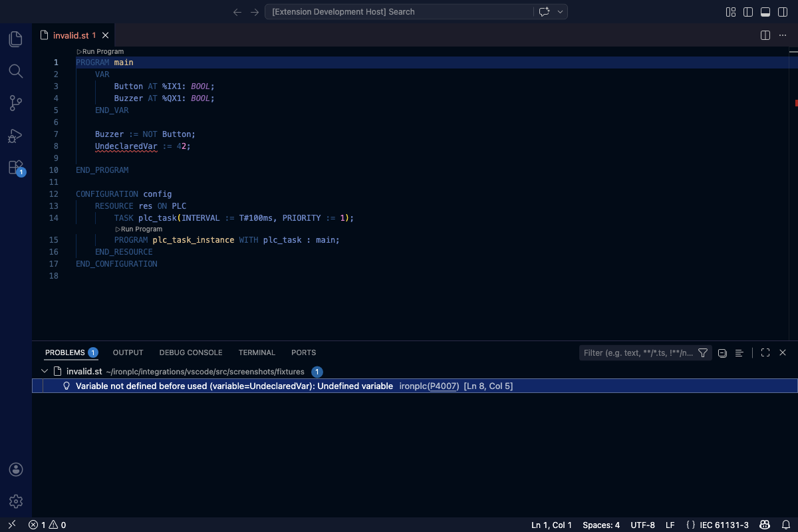
Task: Open the Manage gear icon
Action: (16, 501)
